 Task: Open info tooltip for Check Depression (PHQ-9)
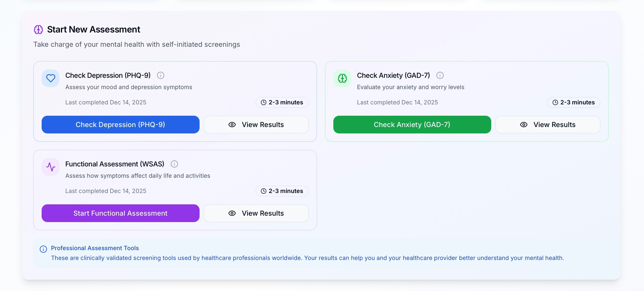coord(160,75)
